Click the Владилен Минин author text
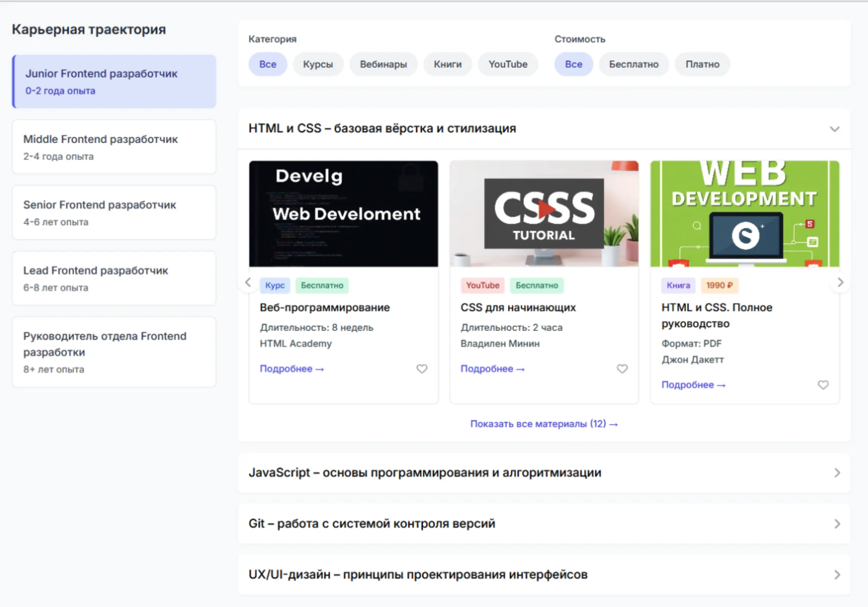Image resolution: width=868 pixels, height=607 pixels. tap(500, 343)
